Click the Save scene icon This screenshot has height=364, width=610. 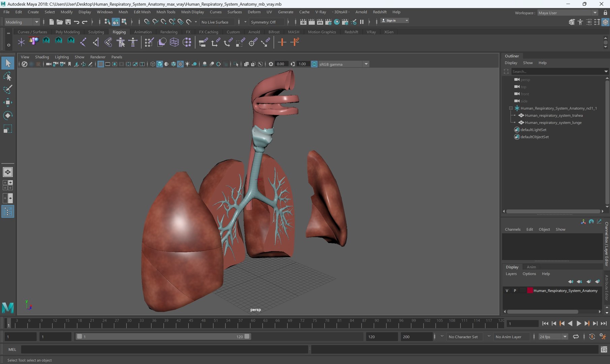coord(68,22)
